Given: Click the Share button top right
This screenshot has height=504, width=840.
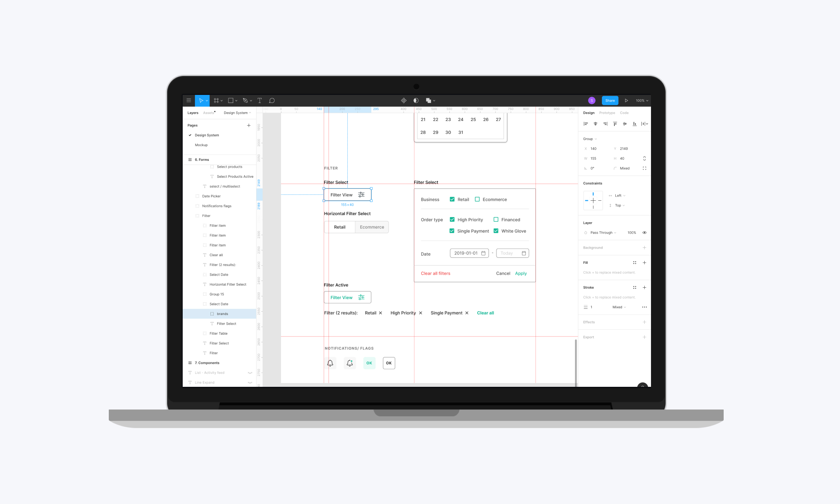Looking at the screenshot, I should click(x=609, y=100).
